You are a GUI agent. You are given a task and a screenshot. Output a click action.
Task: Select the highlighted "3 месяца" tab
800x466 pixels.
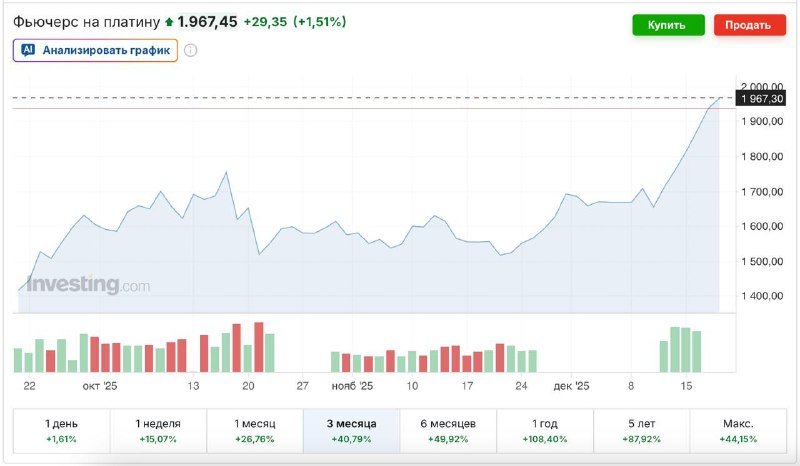pyautogui.click(x=351, y=430)
